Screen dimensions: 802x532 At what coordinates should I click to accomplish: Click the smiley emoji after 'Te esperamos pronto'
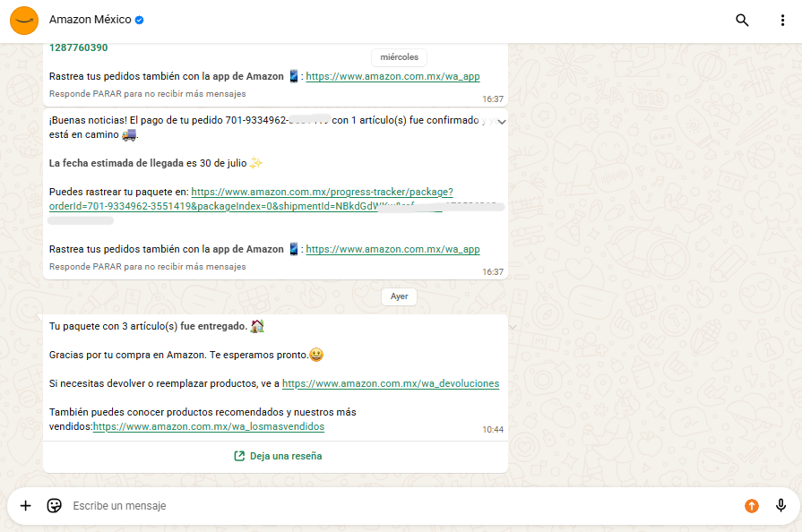click(x=316, y=355)
